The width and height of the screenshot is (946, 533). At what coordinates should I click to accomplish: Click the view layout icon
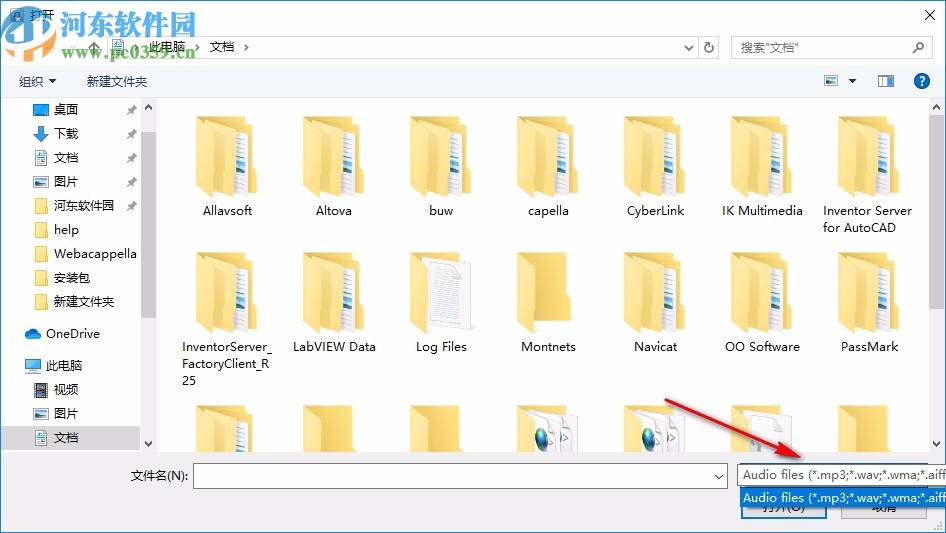click(x=831, y=81)
